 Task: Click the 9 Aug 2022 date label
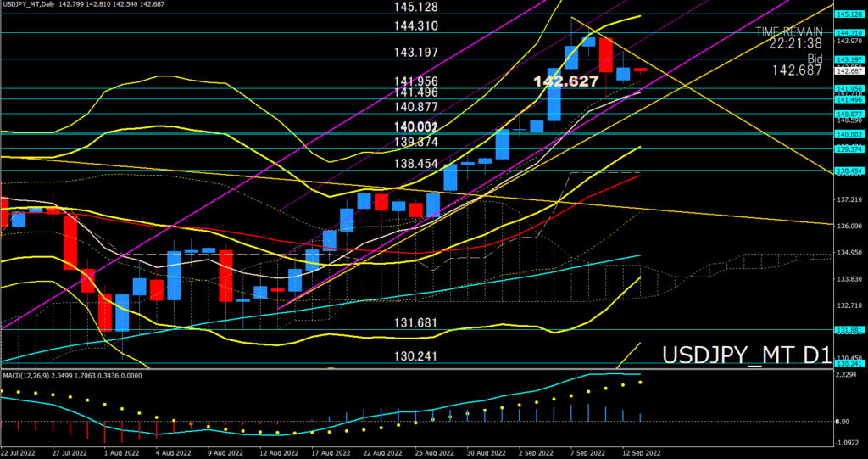click(x=225, y=453)
